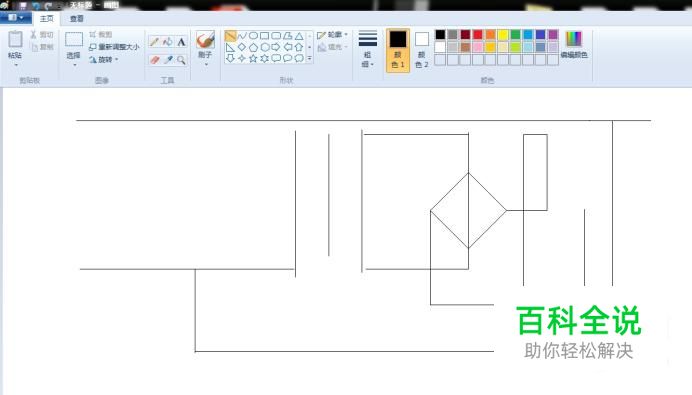The image size is (692, 395).
Task: Choose the Cloud callout shape
Action: [299, 58]
